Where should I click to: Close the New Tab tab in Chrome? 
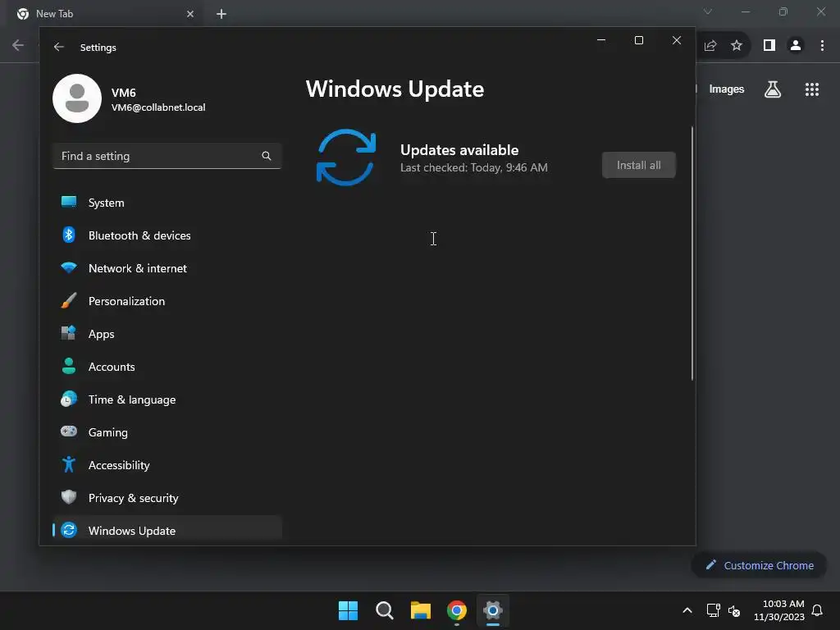(190, 14)
